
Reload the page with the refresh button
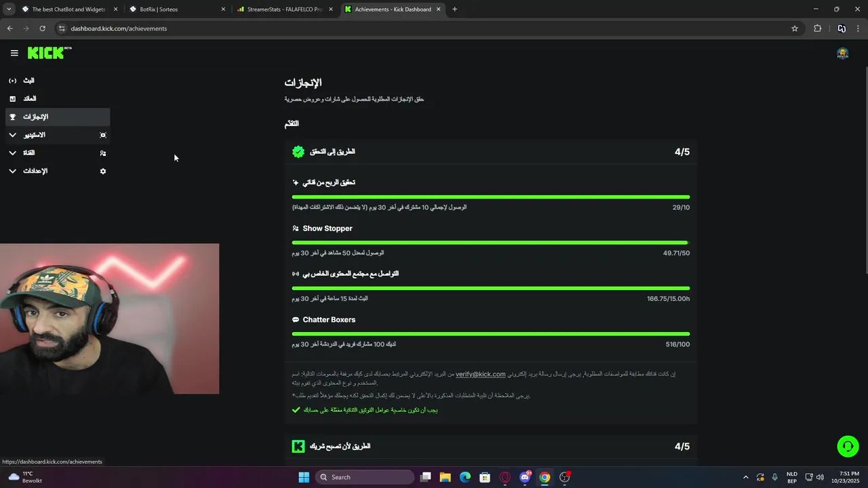pos(42,28)
